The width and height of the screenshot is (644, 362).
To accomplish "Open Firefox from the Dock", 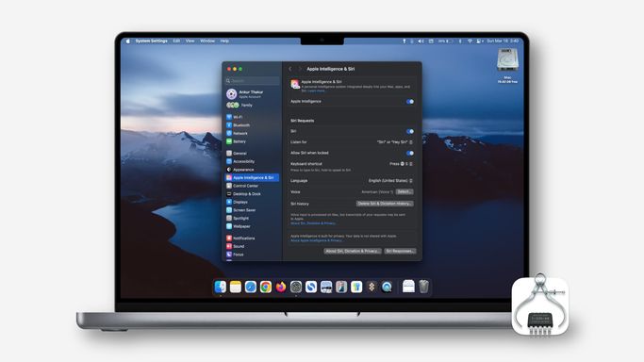I will [281, 287].
